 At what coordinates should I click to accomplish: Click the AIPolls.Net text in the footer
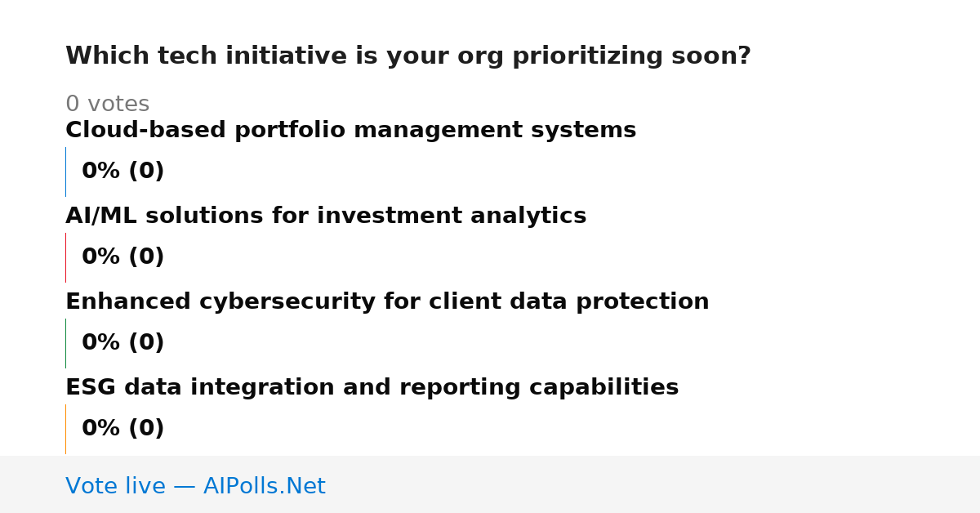tap(264, 487)
